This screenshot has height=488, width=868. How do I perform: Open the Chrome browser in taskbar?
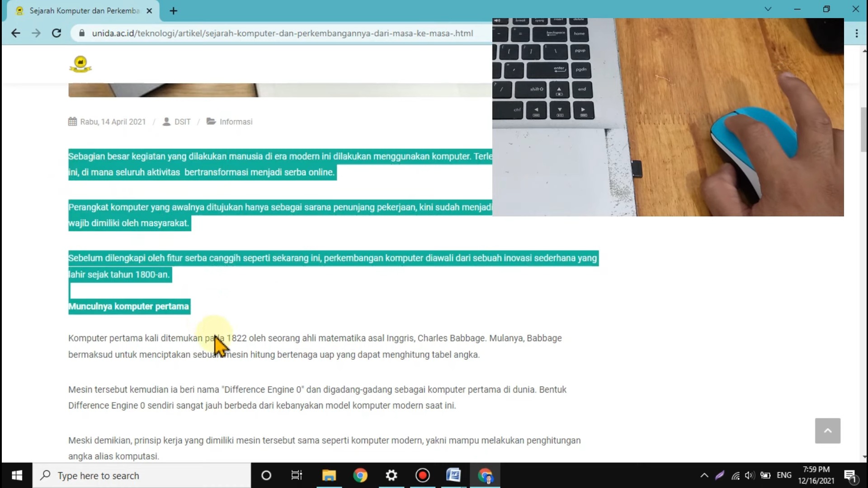[360, 476]
